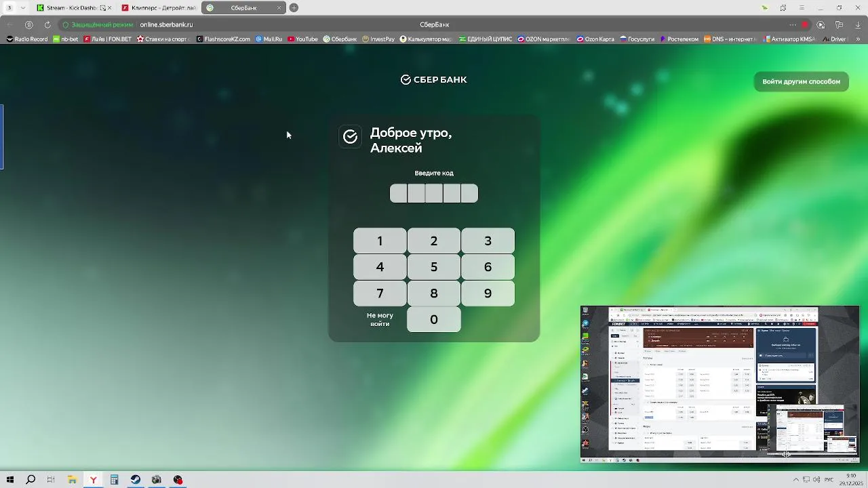Image resolution: width=868 pixels, height=488 pixels.
Task: Tap keypad digit 1
Action: (380, 241)
